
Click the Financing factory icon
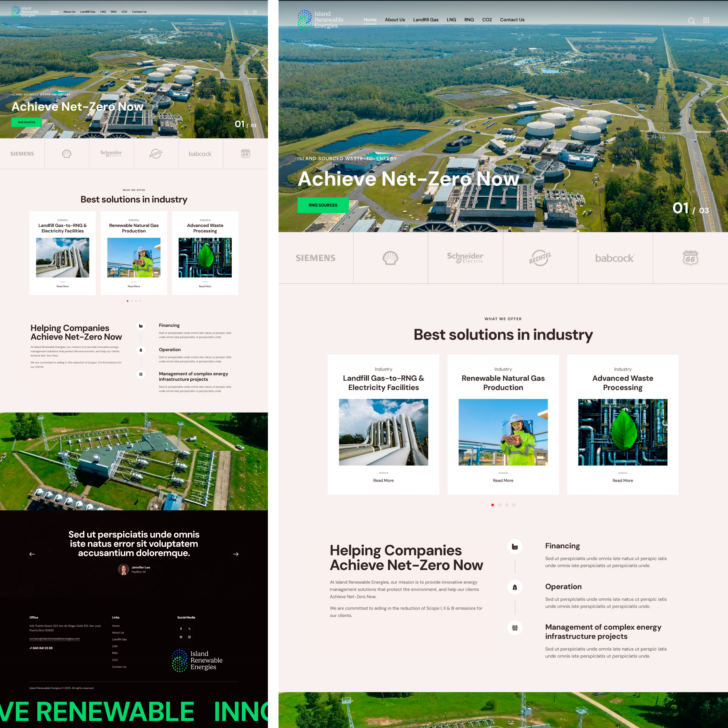(x=515, y=547)
